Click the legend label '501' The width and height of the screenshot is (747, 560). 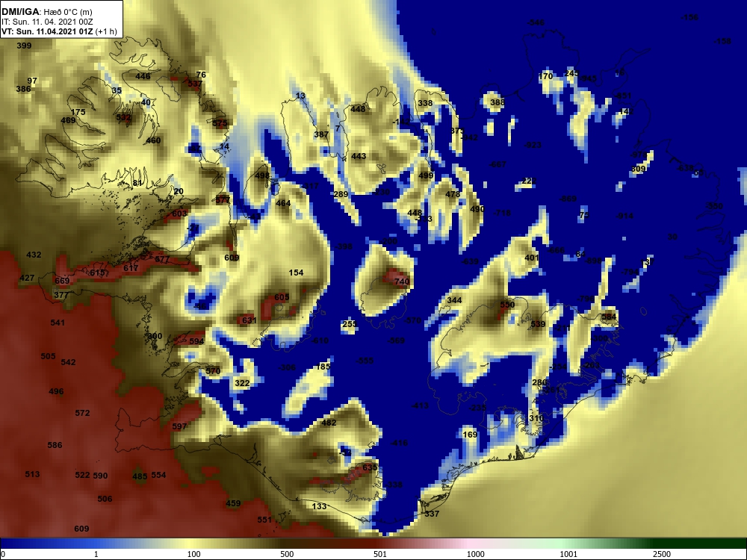[380, 554]
